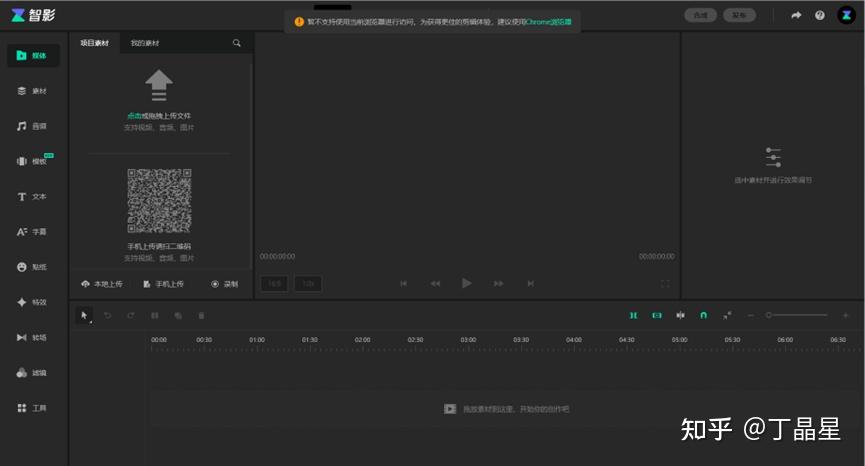The image size is (865, 466).
Task: Click the timeline zoom in plus
Action: point(845,315)
